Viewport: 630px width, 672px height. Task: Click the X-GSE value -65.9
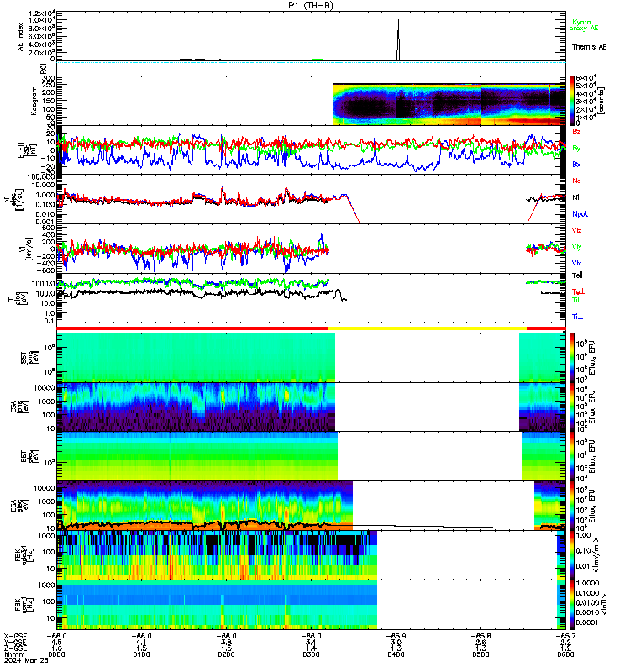(x=396, y=636)
